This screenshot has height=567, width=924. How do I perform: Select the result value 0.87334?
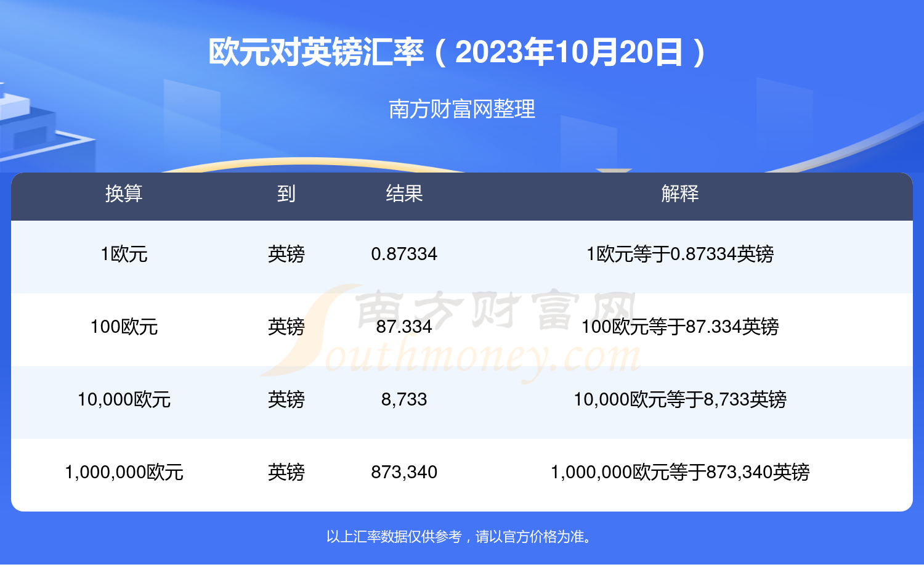[x=404, y=254]
